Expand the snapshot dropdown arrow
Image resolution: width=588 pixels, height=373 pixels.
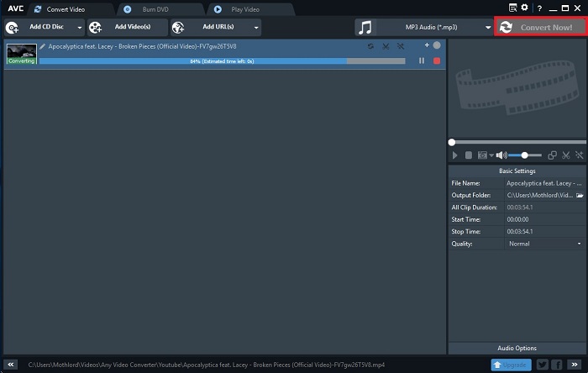point(491,155)
